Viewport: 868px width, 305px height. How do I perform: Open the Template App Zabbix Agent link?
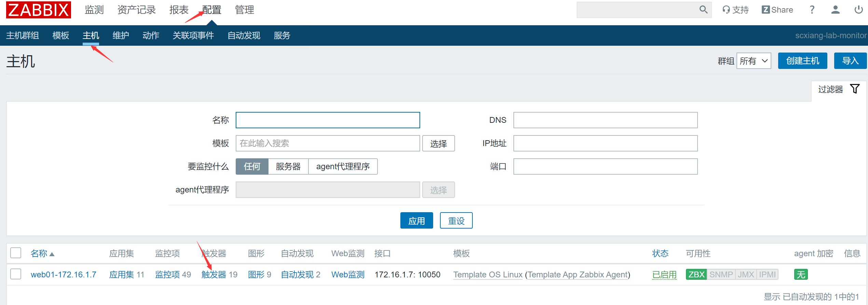click(x=578, y=274)
